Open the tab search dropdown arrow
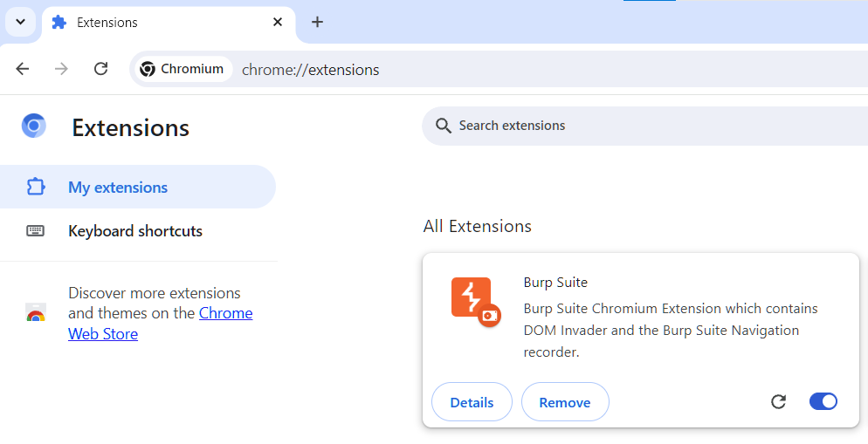This screenshot has height=444, width=868. point(20,22)
